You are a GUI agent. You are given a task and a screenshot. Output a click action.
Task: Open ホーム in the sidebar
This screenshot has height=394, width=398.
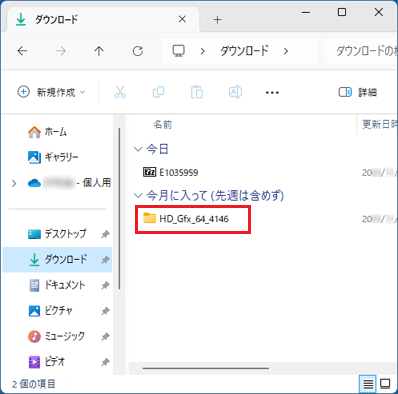[x=47, y=132]
